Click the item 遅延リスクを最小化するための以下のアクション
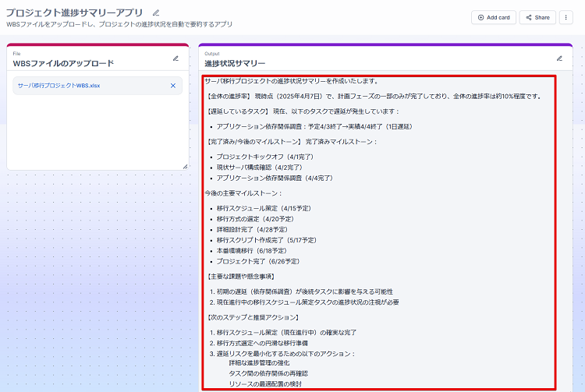The height and width of the screenshot is (392, 585). tap(285, 354)
